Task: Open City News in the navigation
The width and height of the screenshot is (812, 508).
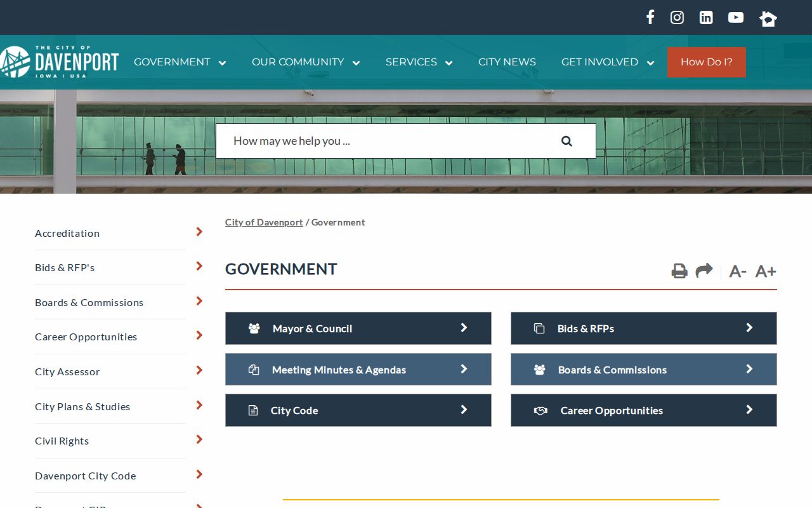Action: (507, 62)
